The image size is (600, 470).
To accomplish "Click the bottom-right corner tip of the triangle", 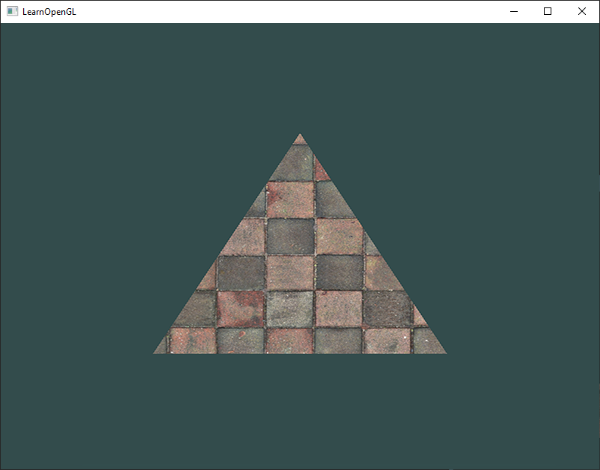I will pyautogui.click(x=444, y=351).
